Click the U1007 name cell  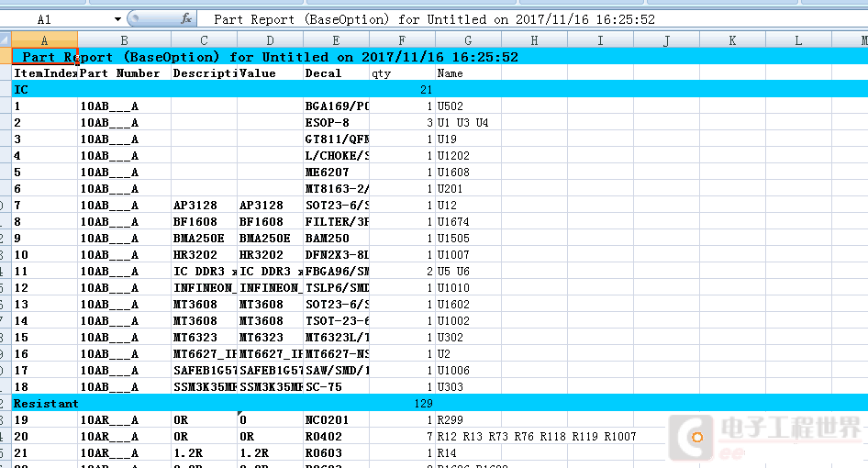[x=468, y=255]
